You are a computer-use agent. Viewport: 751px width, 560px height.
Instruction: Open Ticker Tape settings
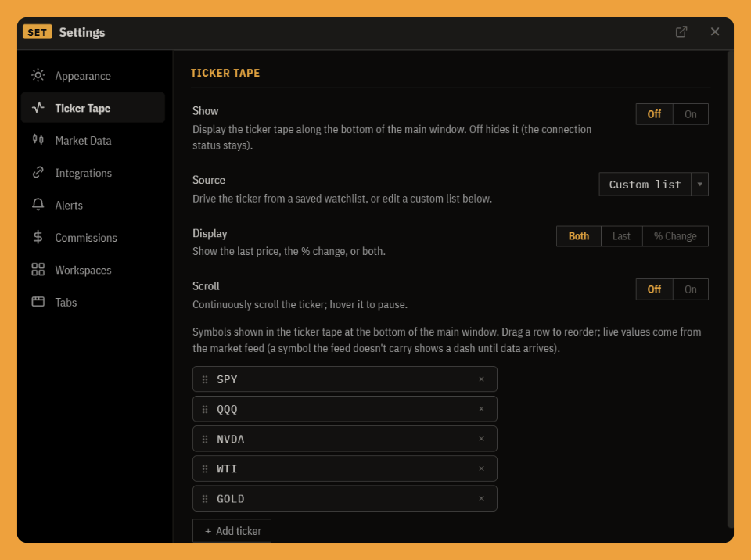[x=93, y=108]
